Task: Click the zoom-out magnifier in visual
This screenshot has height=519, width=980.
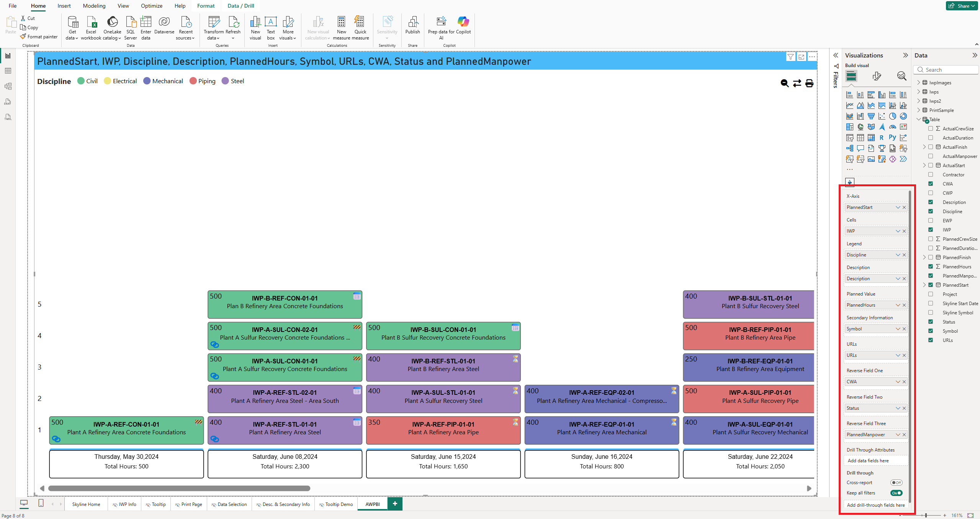Action: [785, 83]
